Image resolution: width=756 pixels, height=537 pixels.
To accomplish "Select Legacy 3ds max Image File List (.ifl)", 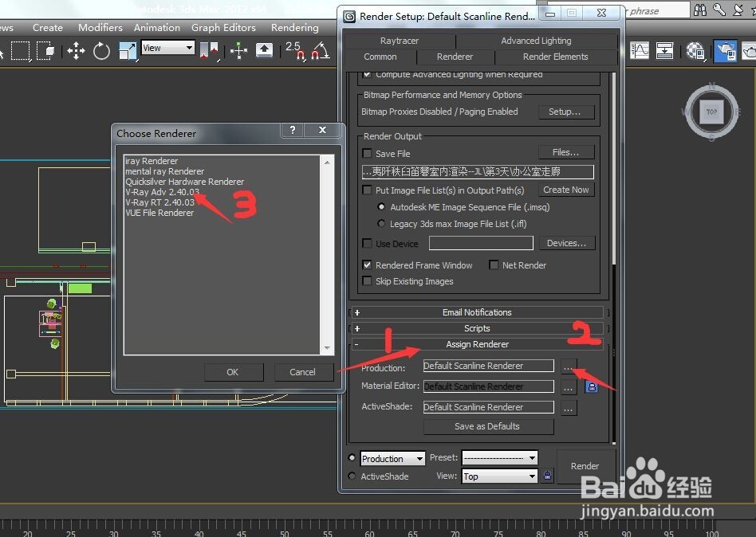I will [x=381, y=223].
